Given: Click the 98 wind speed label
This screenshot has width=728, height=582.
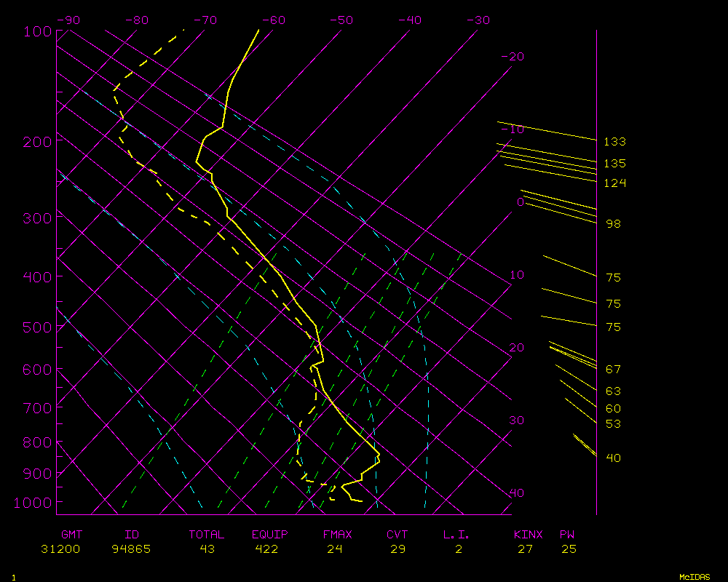Looking at the screenshot, I should pyautogui.click(x=613, y=224).
